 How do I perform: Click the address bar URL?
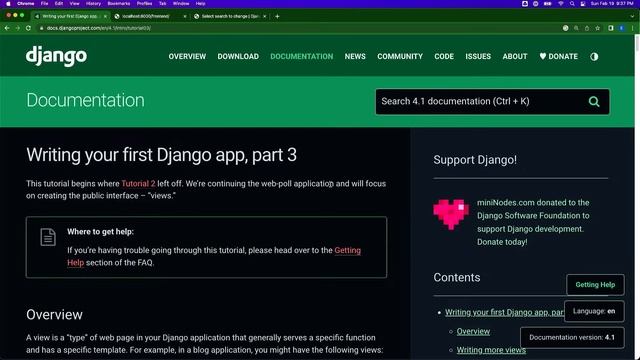pyautogui.click(x=98, y=28)
